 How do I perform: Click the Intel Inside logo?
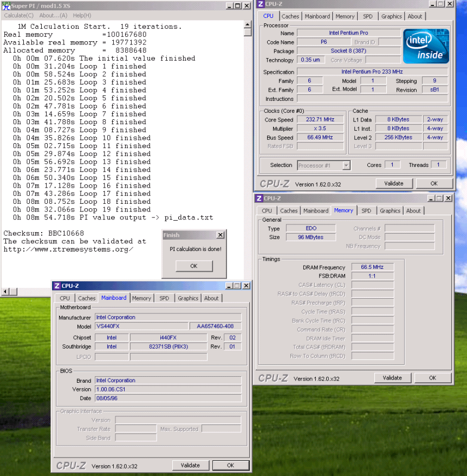click(x=426, y=46)
